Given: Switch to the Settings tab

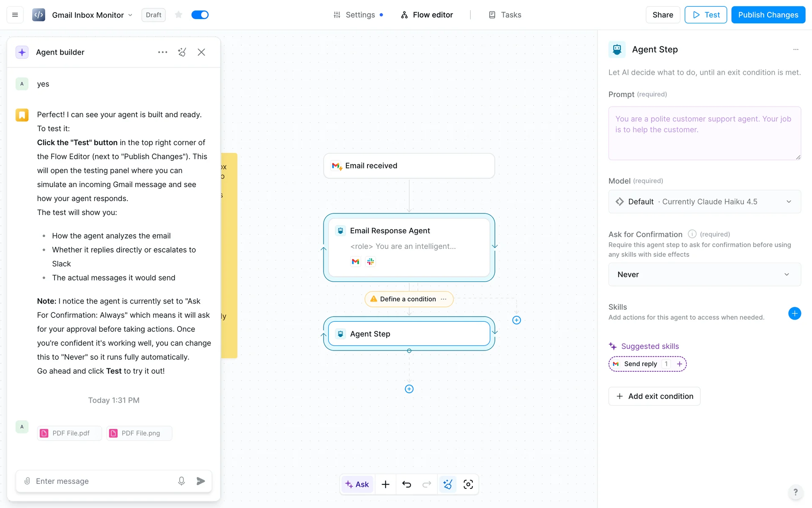Looking at the screenshot, I should click(359, 15).
